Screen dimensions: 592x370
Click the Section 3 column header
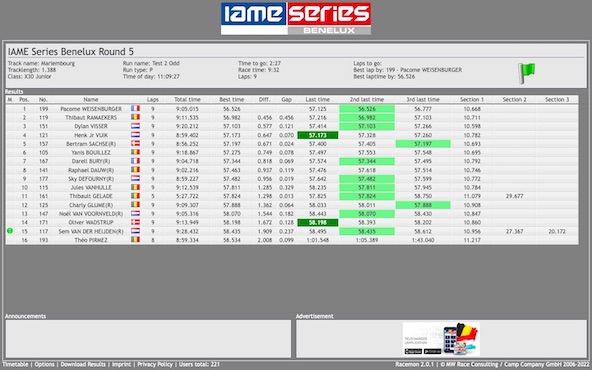[557, 100]
